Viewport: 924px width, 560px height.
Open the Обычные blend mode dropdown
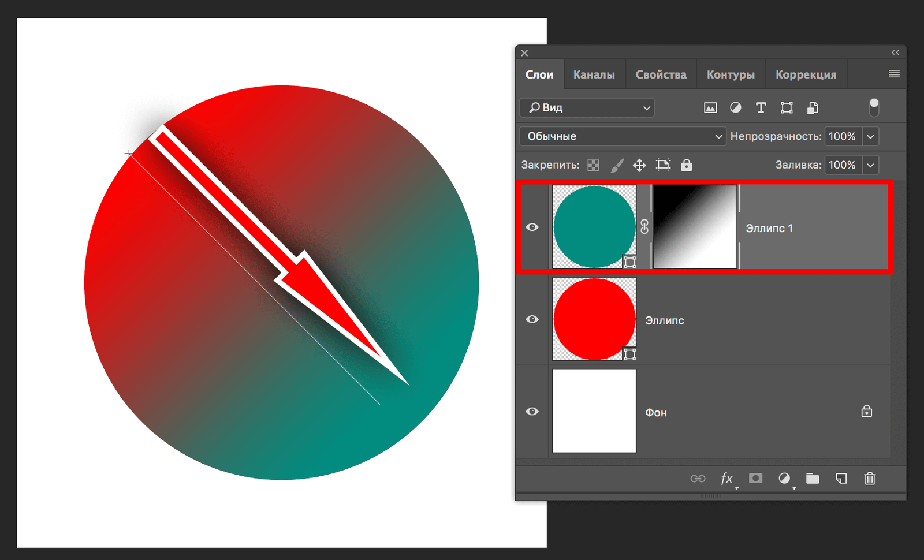coord(623,136)
